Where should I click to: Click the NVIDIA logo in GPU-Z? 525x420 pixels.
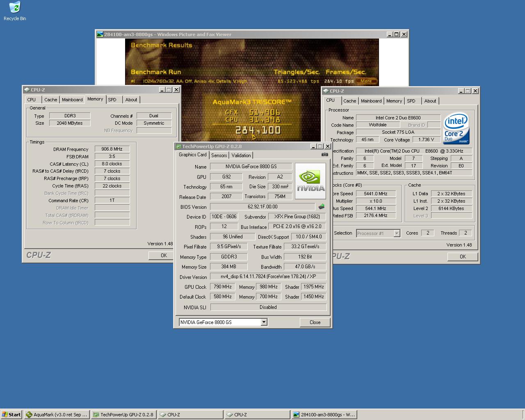click(x=310, y=181)
